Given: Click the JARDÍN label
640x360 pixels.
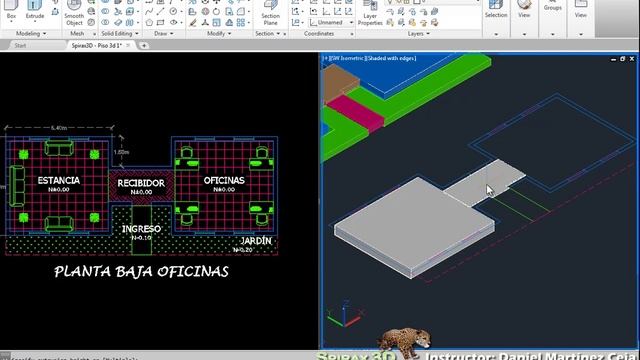Looking at the screenshot, I should pos(256,241).
